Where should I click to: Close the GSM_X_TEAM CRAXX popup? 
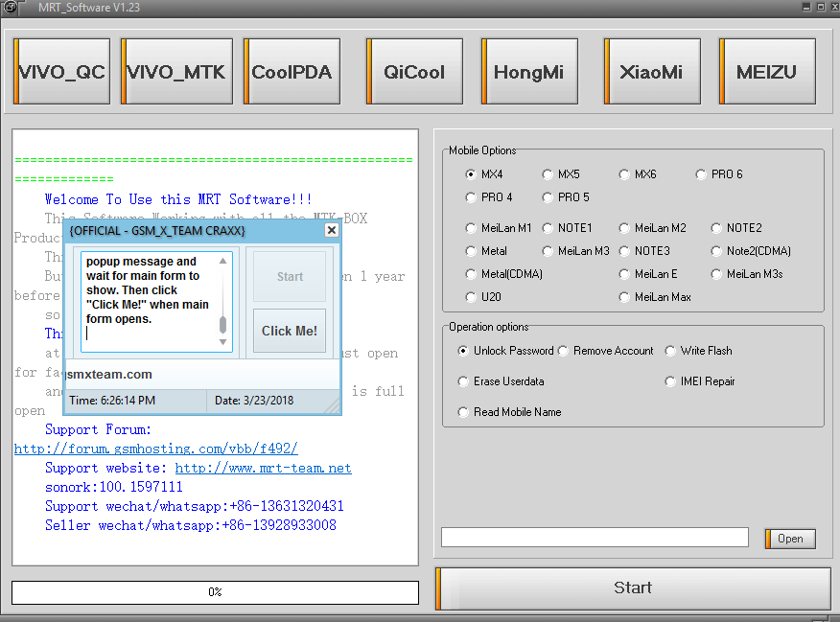332,230
